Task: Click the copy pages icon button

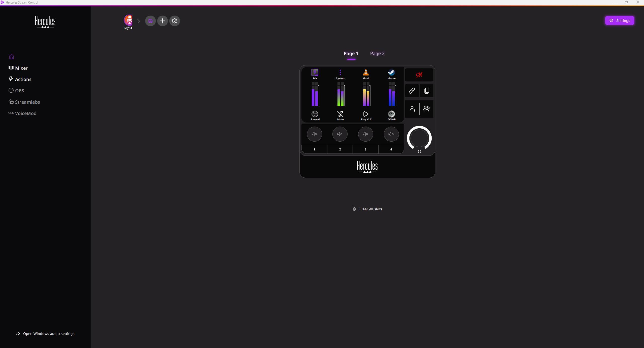Action: [x=427, y=91]
